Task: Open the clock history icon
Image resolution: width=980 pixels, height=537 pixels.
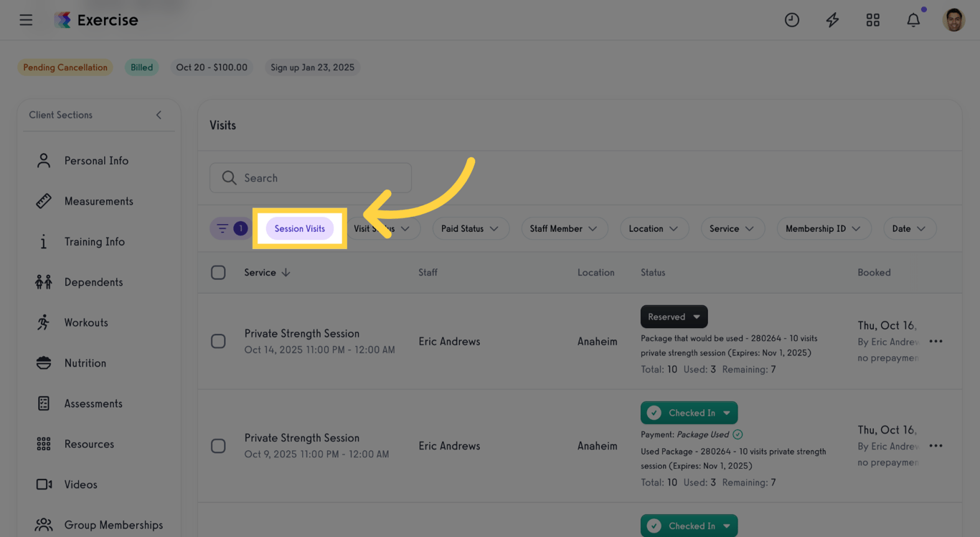Action: tap(792, 20)
